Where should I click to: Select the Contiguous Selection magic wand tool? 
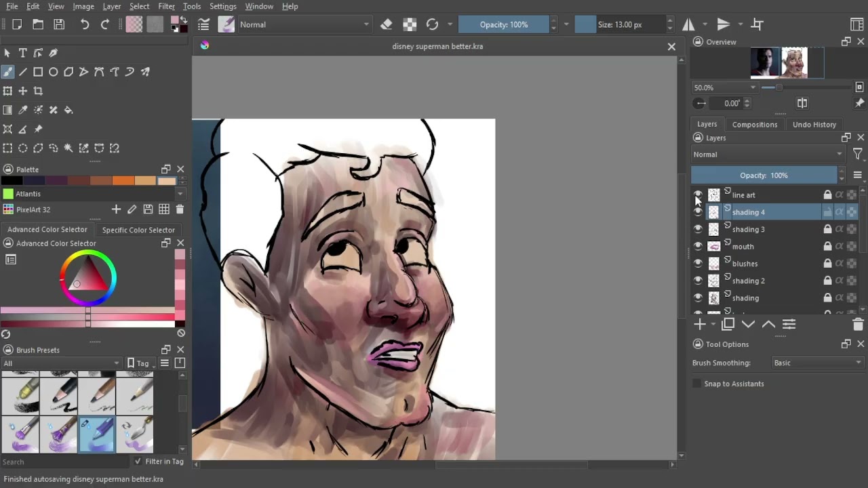(x=68, y=148)
